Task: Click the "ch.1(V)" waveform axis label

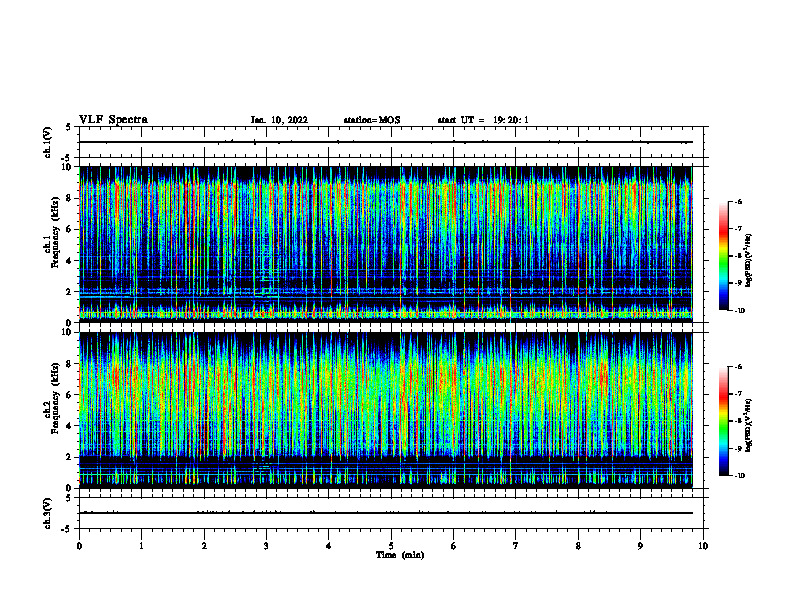Action: (47, 142)
